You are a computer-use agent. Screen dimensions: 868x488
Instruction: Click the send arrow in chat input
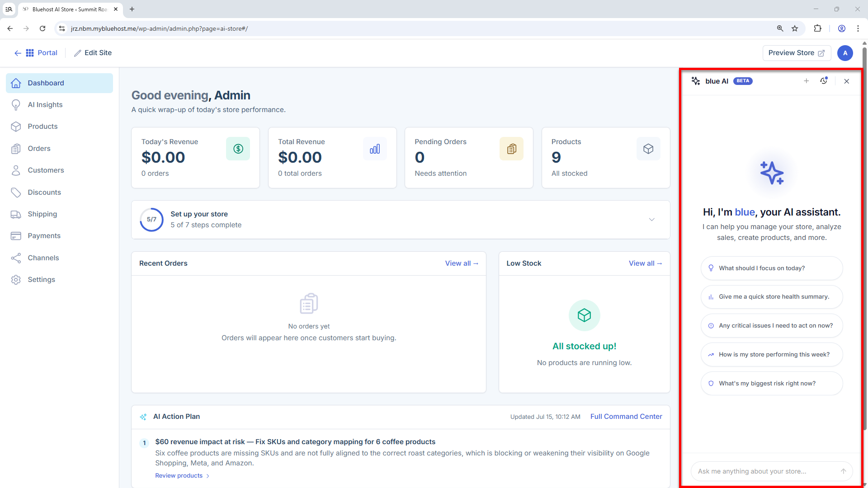coord(844,471)
